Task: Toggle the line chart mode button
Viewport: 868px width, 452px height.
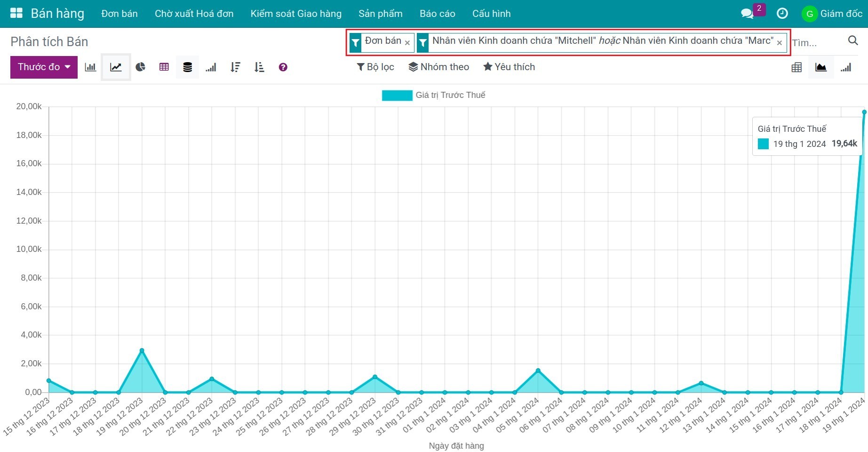Action: (116, 67)
